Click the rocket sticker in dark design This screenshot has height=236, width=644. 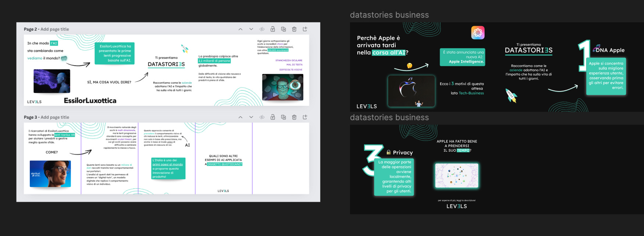point(511,96)
